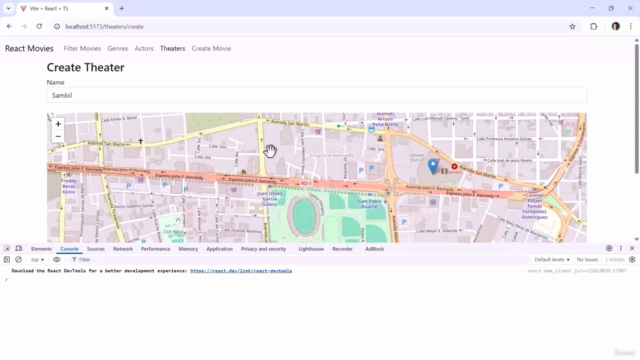Focus the Name input containing Sambil
The height and width of the screenshot is (360, 640).
pos(317,95)
